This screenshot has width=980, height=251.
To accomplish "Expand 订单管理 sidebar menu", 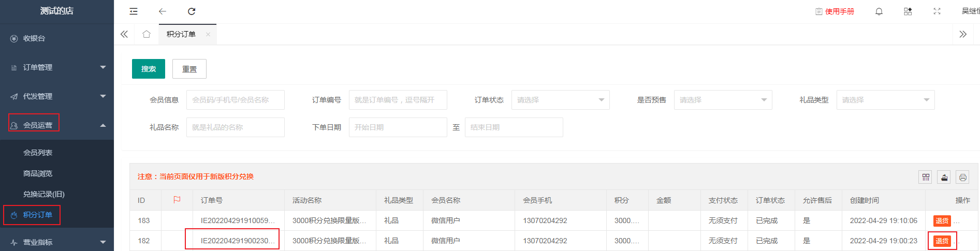I will [x=57, y=67].
